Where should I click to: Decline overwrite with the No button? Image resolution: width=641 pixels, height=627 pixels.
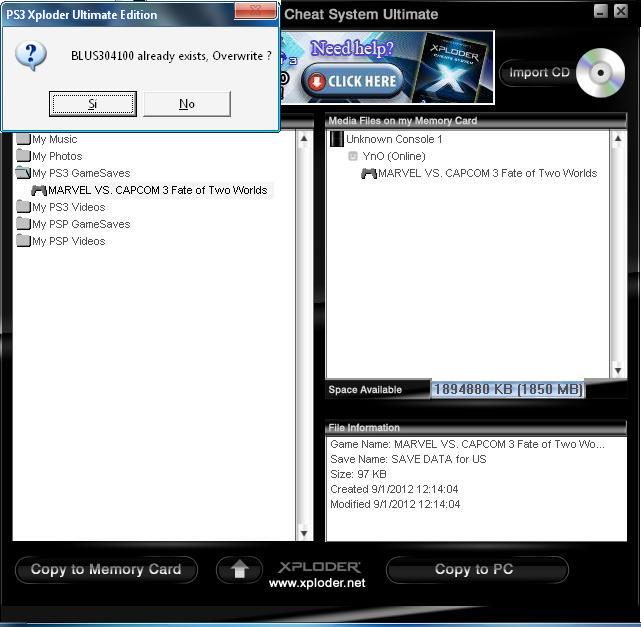(x=187, y=104)
